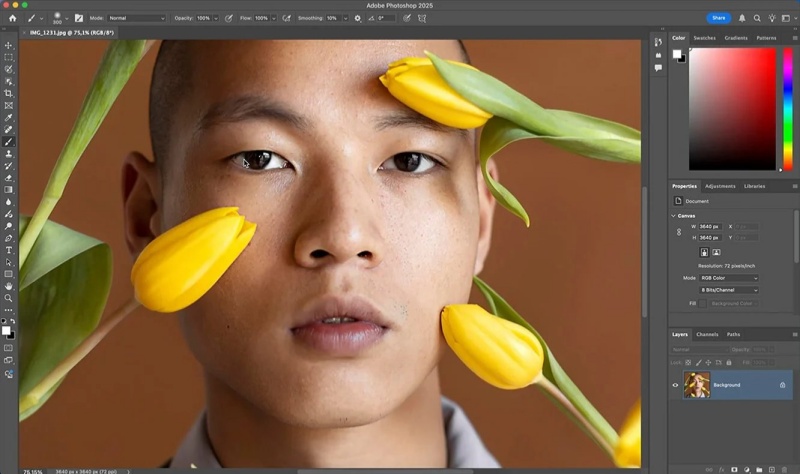Viewport: 800px width, 474px height.
Task: Open the blending Mode dropdown
Action: point(136,18)
